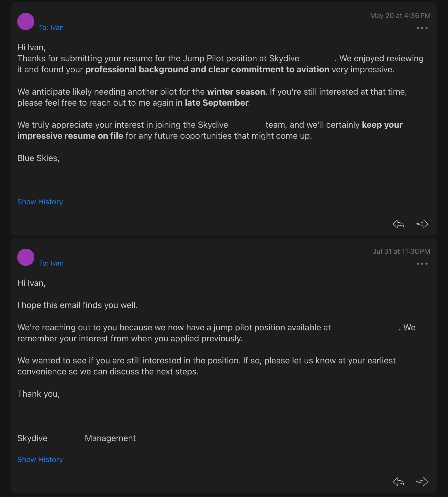Screen dimensions: 448x497
Task: Expand Show History in Jul 31 email
Action: coord(40,459)
